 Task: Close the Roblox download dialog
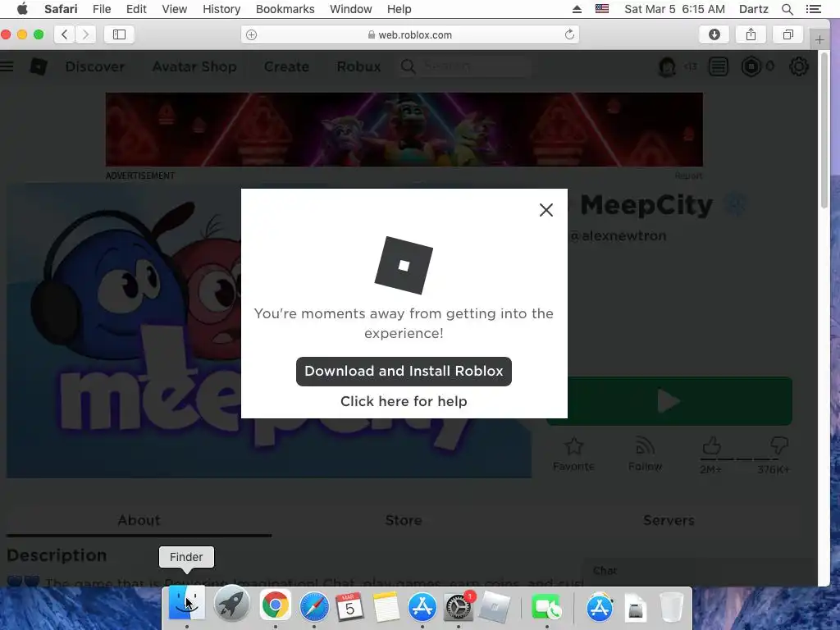(546, 210)
